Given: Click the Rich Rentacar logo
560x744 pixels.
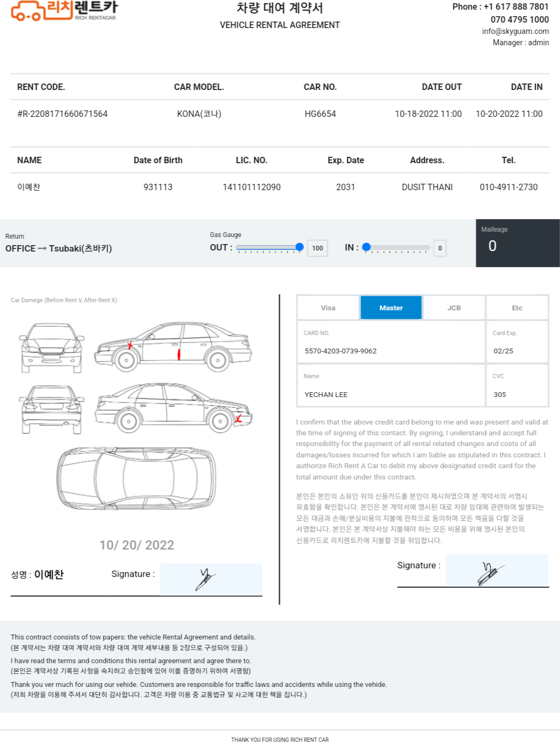Looking at the screenshot, I should click(x=64, y=11).
